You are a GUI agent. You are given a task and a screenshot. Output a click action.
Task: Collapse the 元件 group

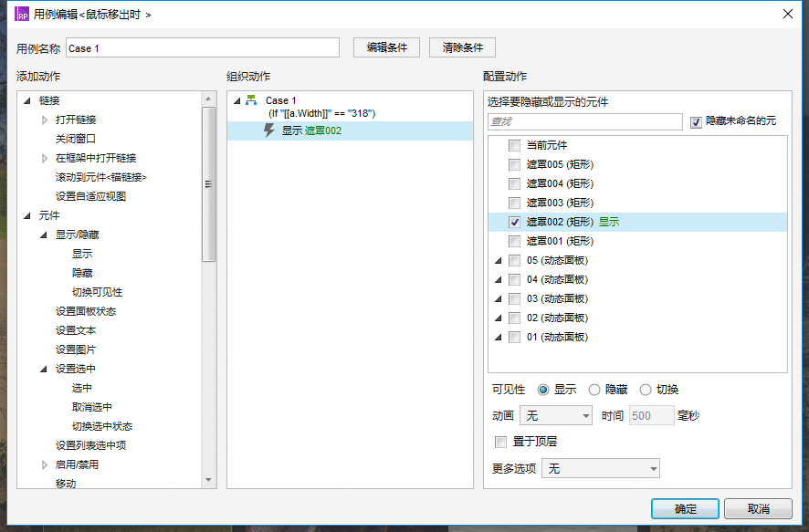point(27,215)
